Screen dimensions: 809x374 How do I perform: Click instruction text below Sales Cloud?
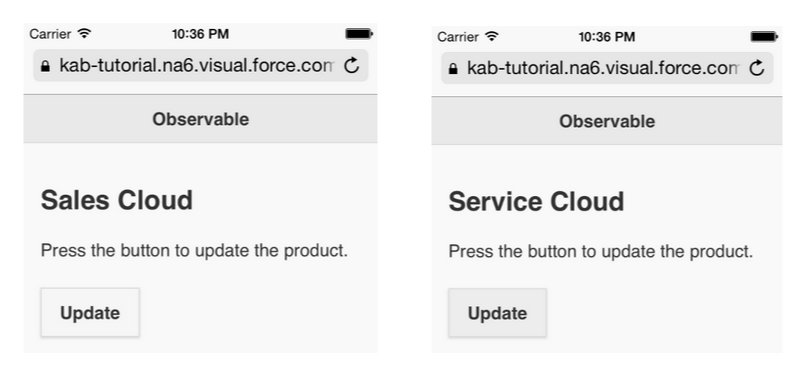tap(195, 251)
